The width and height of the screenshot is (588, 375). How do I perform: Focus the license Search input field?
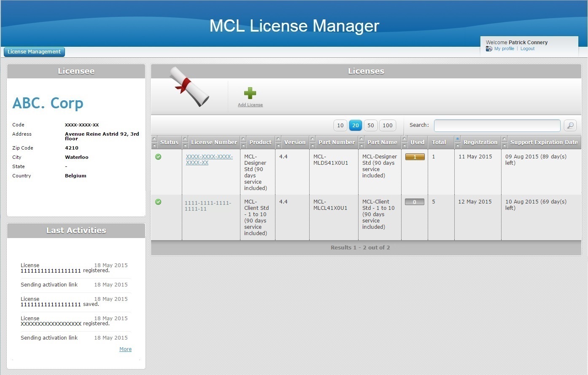(497, 125)
